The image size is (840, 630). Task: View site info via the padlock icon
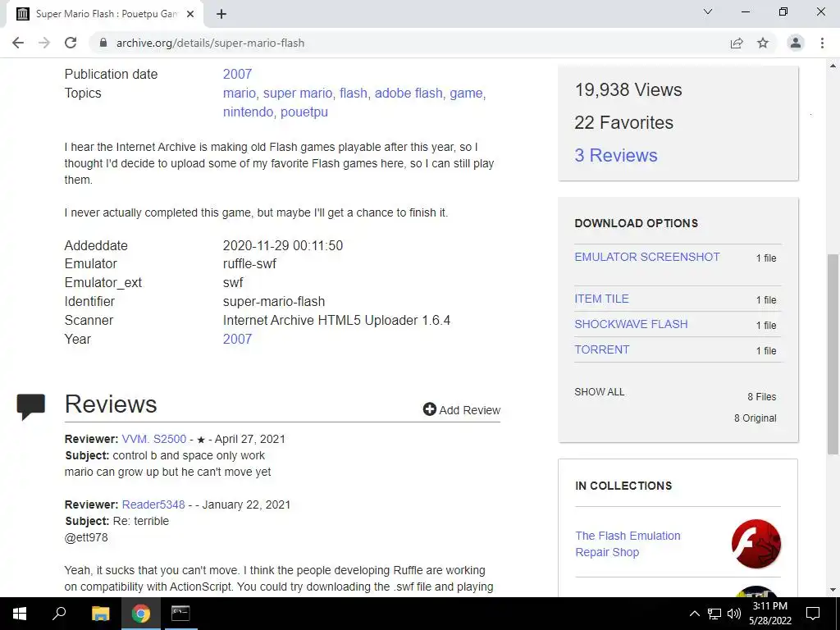(x=103, y=43)
